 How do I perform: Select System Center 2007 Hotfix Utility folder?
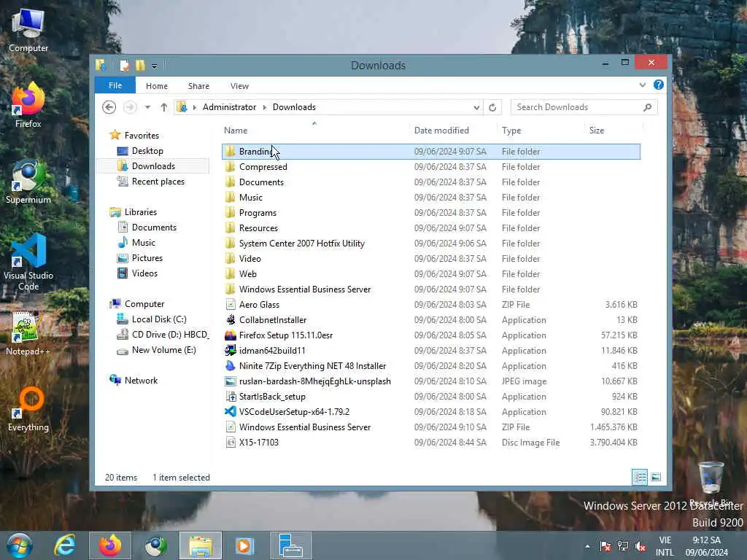pyautogui.click(x=431, y=244)
